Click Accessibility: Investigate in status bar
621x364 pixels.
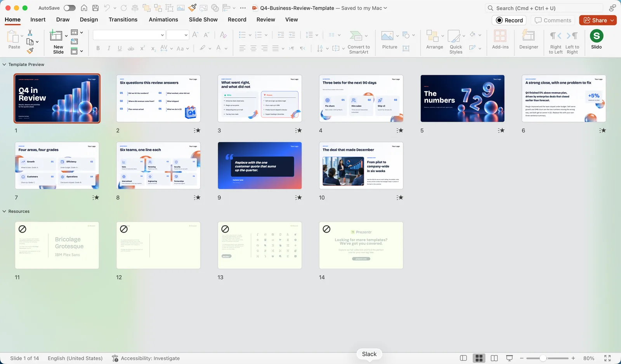click(x=146, y=358)
